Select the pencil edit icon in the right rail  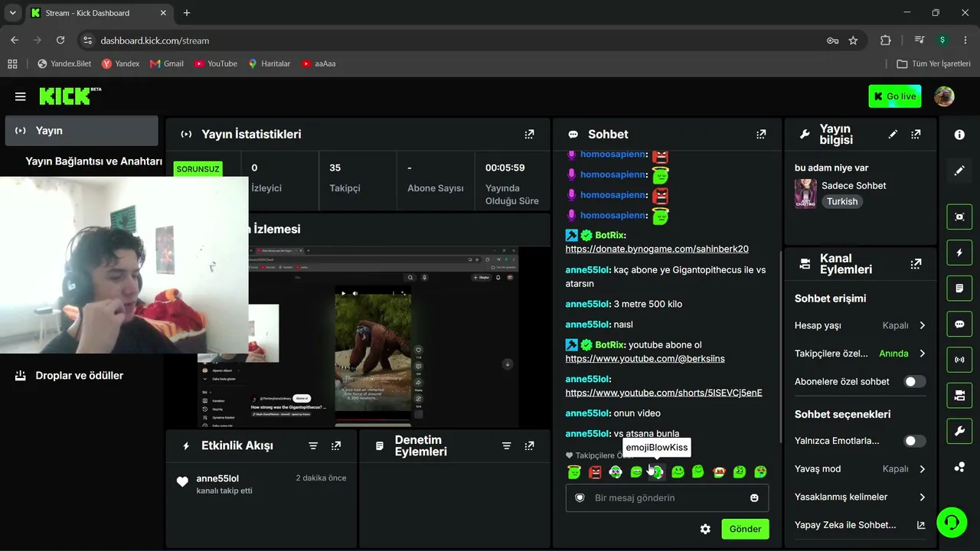959,171
